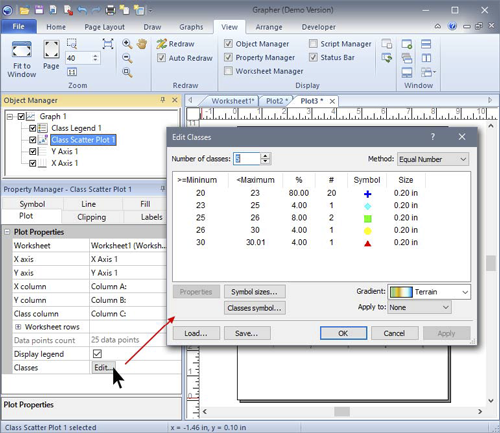The width and height of the screenshot is (500, 433).
Task: Click the Number of classes input field
Action: (x=246, y=159)
